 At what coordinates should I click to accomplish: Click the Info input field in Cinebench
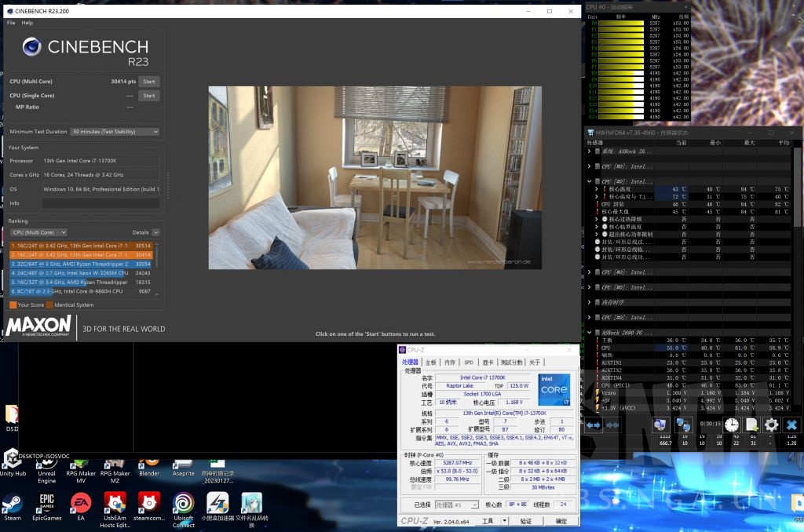tap(100, 203)
